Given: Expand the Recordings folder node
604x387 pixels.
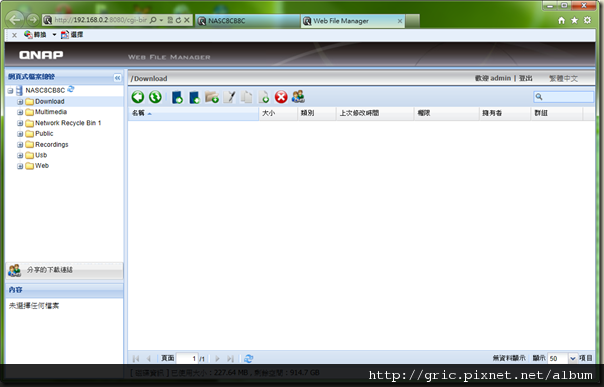Looking at the screenshot, I should (x=20, y=145).
